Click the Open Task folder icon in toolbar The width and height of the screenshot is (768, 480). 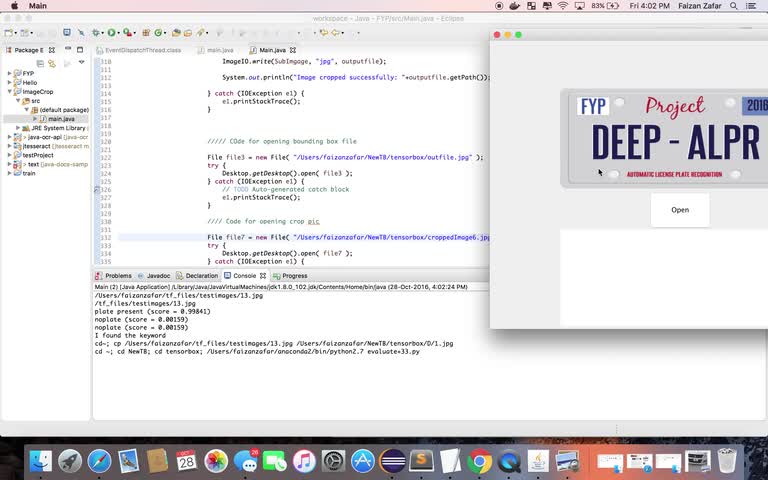[x=188, y=33]
